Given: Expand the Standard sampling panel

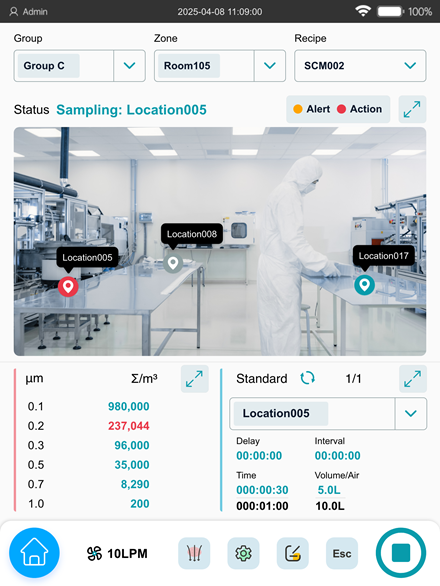Looking at the screenshot, I should (413, 379).
